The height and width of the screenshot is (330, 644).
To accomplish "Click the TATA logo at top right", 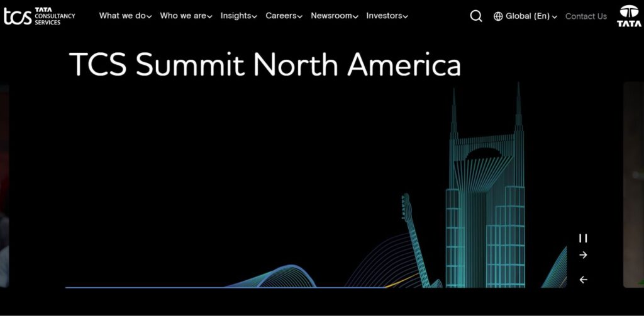I will (x=629, y=16).
